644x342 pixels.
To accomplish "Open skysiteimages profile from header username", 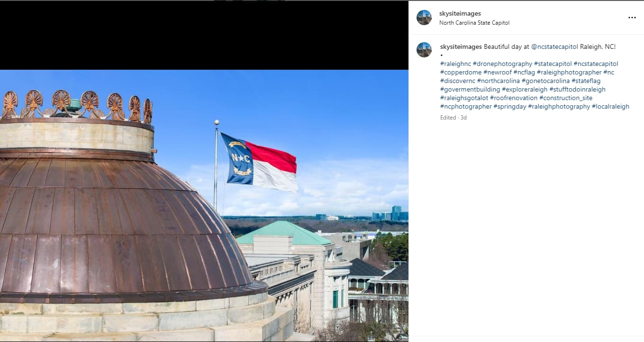I will pyautogui.click(x=460, y=14).
